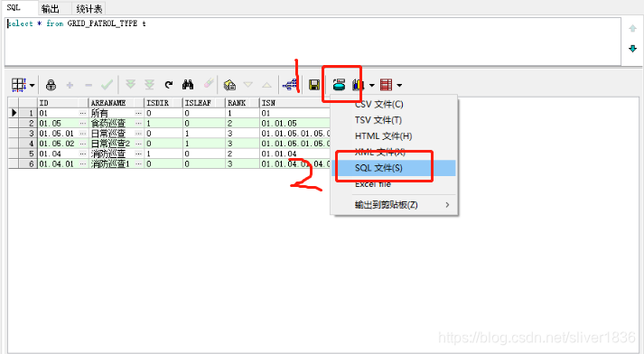Screen dimensions: 644x354
Task: Click the fetch next page icon
Action: coord(130,85)
